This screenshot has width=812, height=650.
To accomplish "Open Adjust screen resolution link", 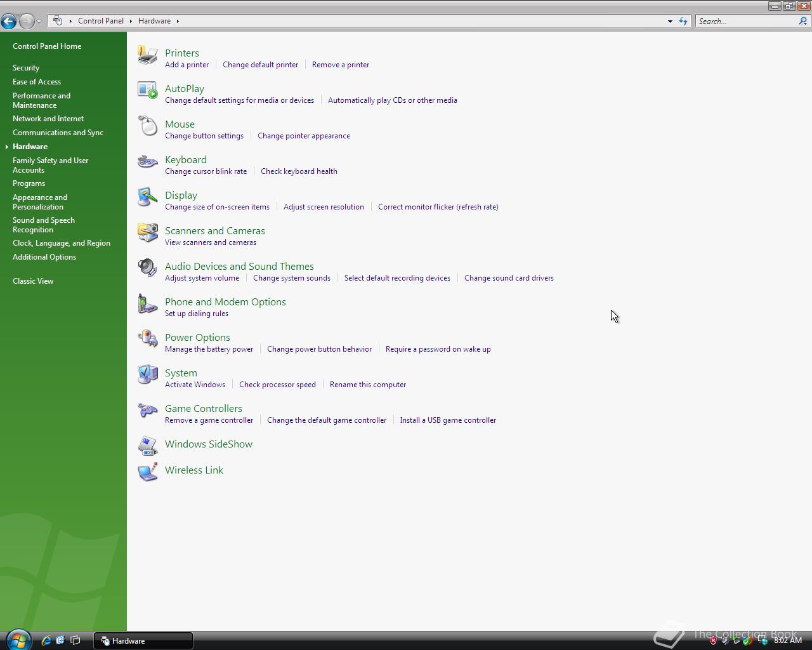I will point(324,207).
